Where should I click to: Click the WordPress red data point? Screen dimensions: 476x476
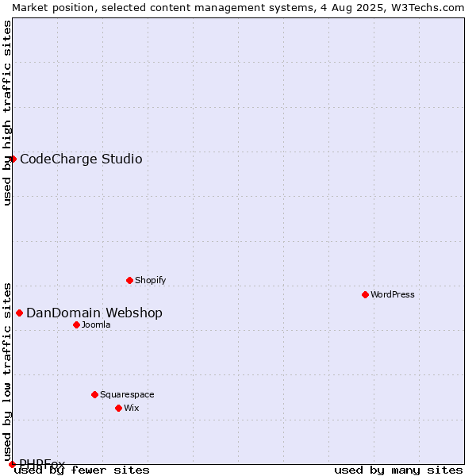point(365,295)
